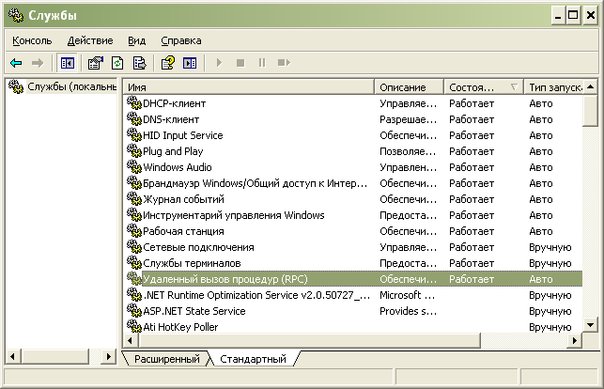This screenshot has height=389, width=604.
Task: Toggle the console tree pane icon
Action: click(x=67, y=63)
